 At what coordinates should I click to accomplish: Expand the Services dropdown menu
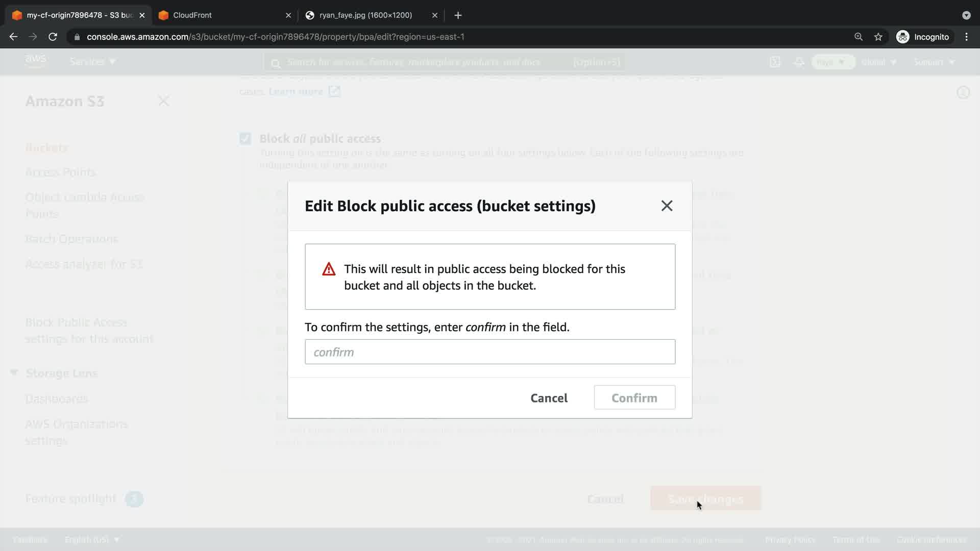(92, 62)
